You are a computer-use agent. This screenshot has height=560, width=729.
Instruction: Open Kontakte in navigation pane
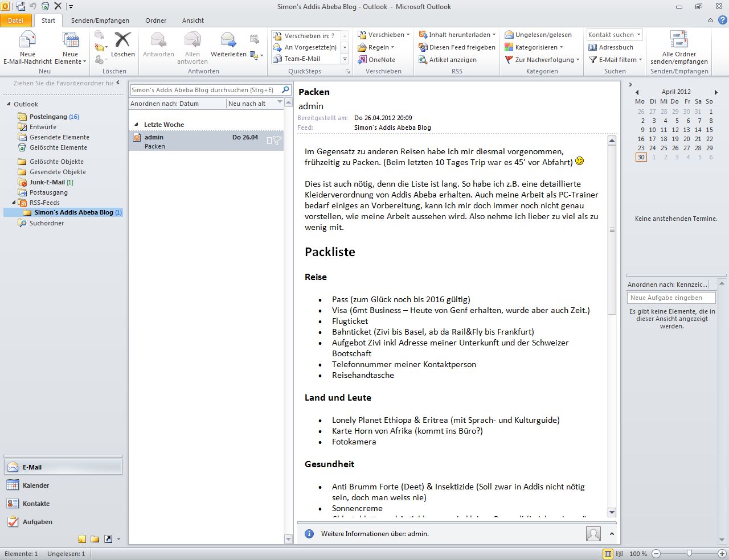(x=36, y=504)
